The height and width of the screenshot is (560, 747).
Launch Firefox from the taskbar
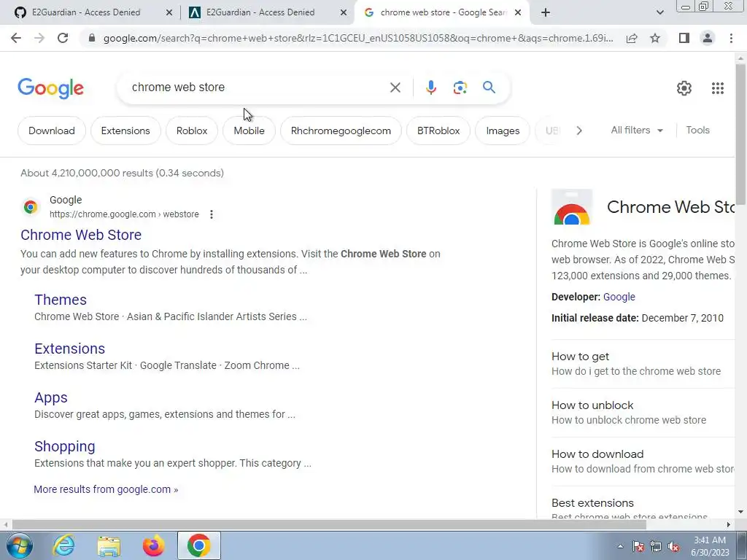point(153,545)
